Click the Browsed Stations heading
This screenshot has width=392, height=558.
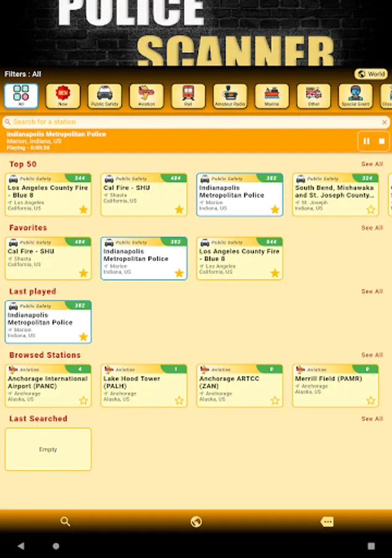click(x=45, y=355)
